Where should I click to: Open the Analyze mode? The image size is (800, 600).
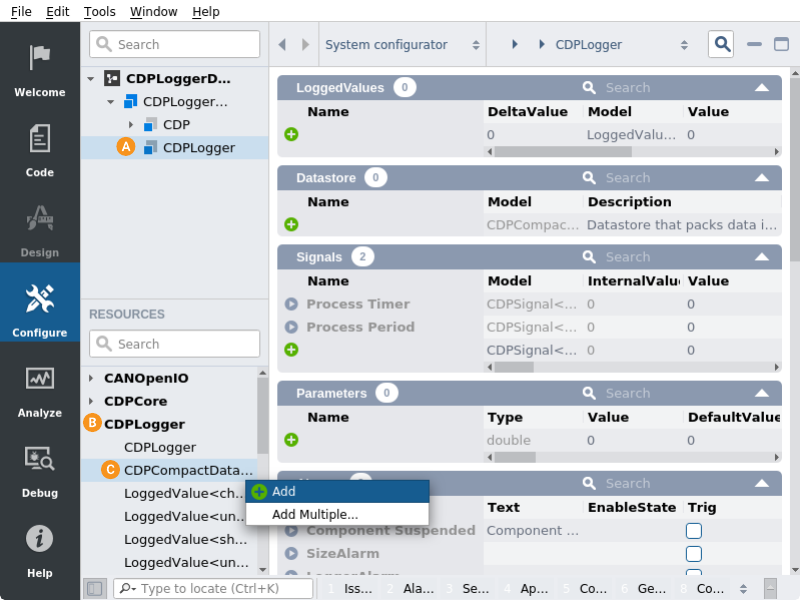pos(40,390)
